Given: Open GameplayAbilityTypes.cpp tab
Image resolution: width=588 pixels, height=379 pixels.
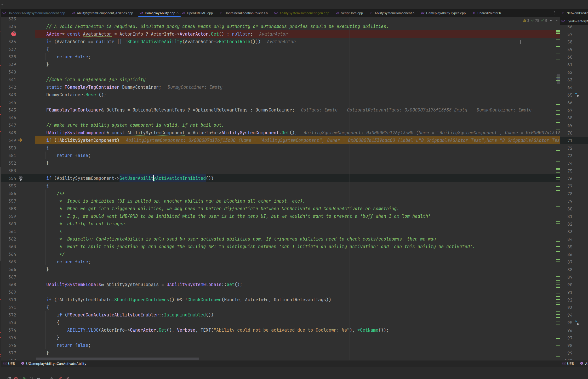Looking at the screenshot, I should [x=443, y=13].
